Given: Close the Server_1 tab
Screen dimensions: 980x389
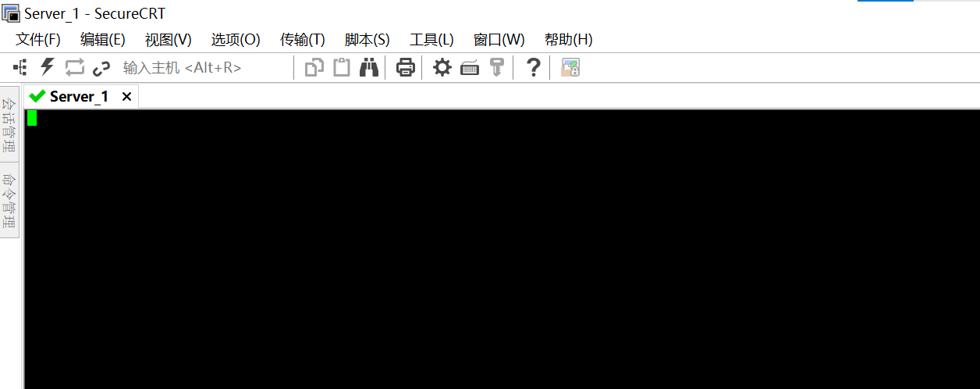Looking at the screenshot, I should tap(126, 96).
